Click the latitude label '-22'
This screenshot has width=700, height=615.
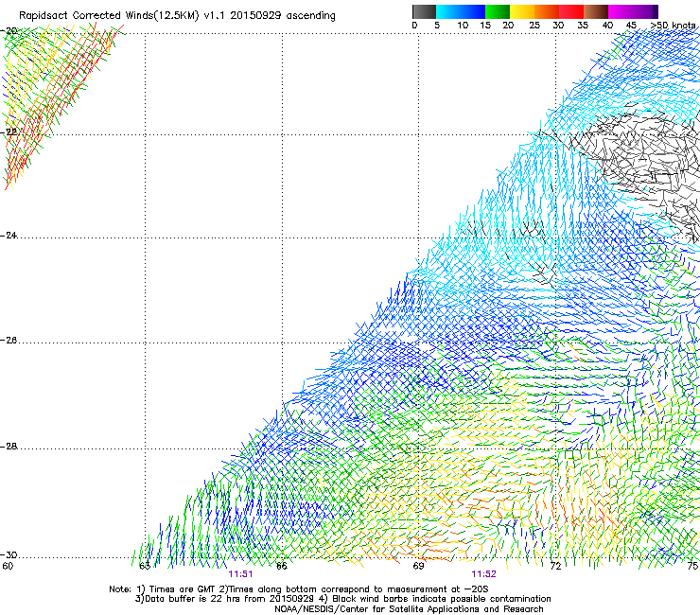pos(9,132)
